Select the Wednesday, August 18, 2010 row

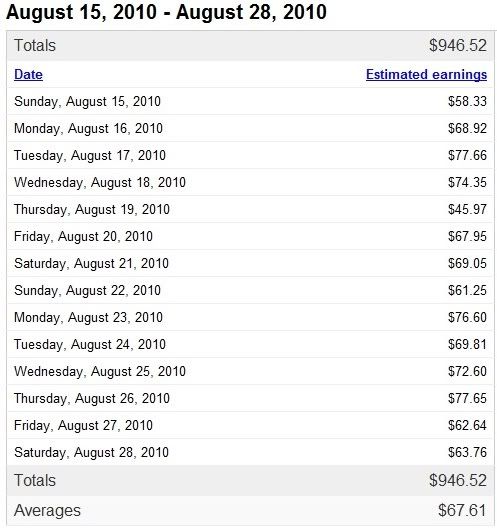[x=250, y=183]
